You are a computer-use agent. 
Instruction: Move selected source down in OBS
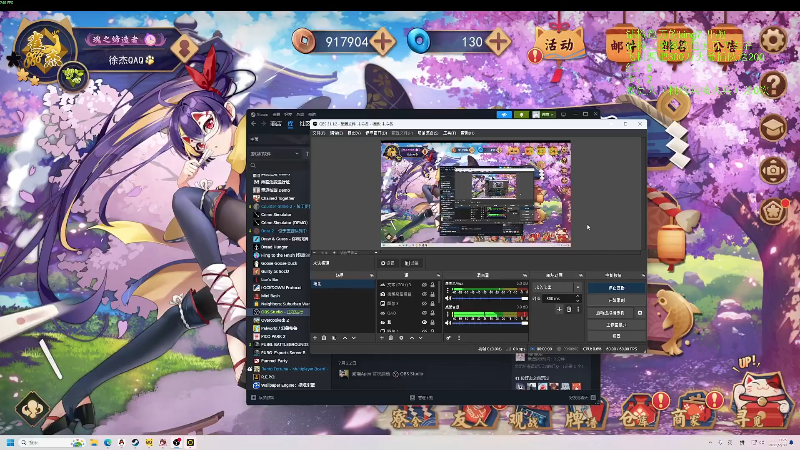click(421, 338)
